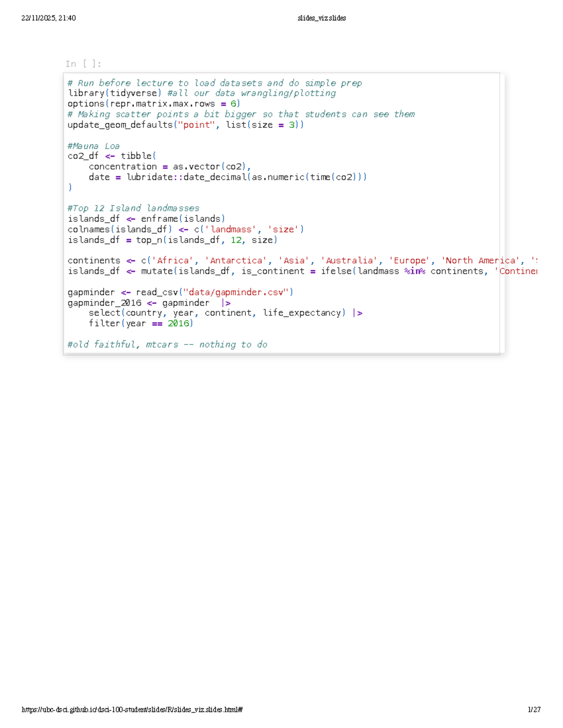Click the filter(year == 2016) line
This screenshot has width=563, height=728.
[141, 323]
